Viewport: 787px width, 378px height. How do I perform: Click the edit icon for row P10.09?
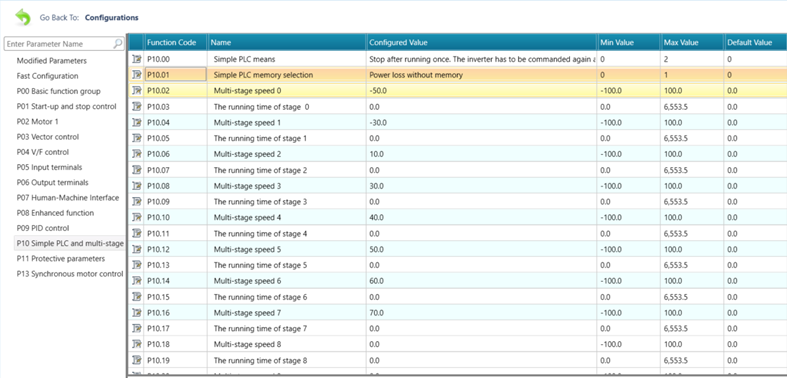tap(137, 202)
